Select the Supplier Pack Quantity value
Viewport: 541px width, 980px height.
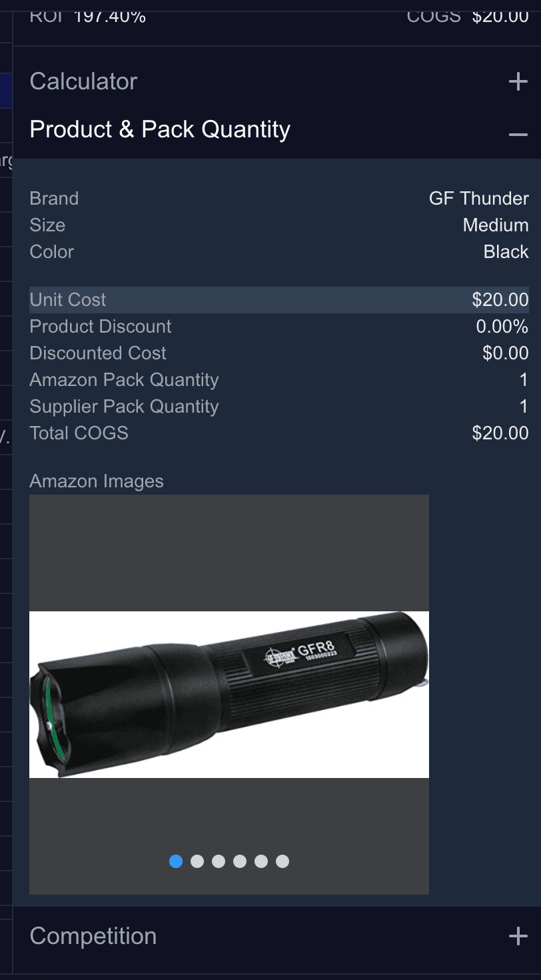[524, 407]
